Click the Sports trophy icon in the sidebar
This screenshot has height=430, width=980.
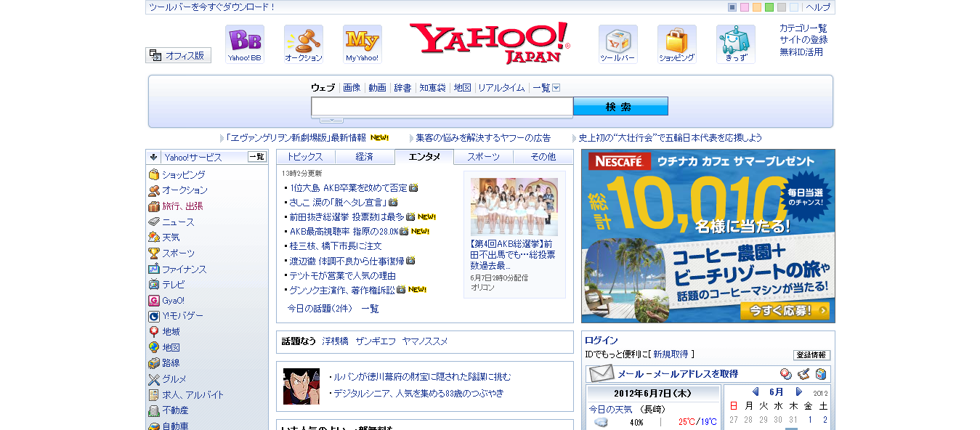154,253
